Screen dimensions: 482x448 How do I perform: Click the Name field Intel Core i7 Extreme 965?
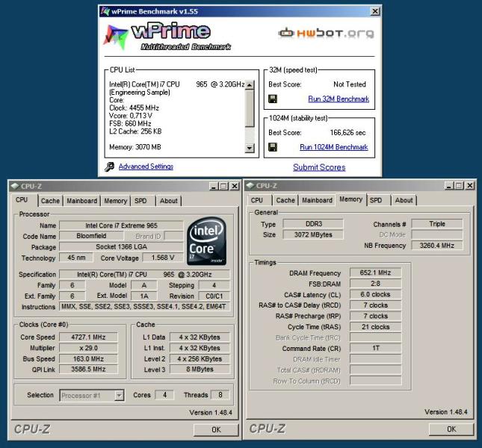pyautogui.click(x=121, y=225)
